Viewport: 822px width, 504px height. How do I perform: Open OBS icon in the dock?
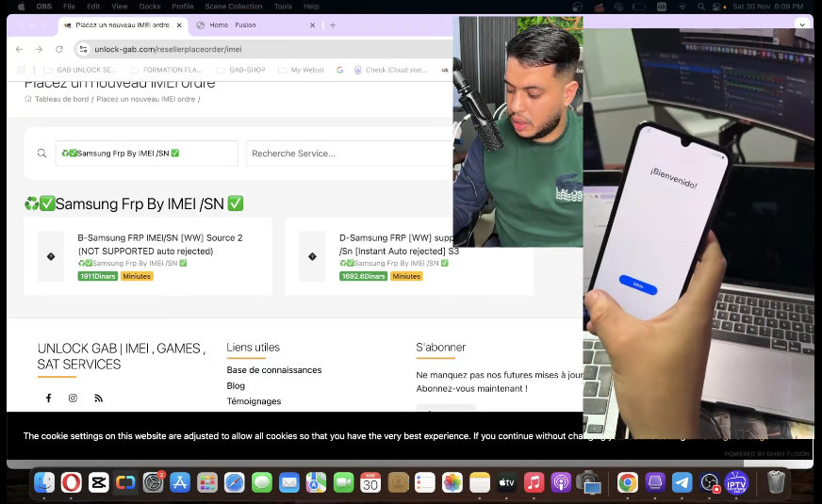[x=709, y=482]
